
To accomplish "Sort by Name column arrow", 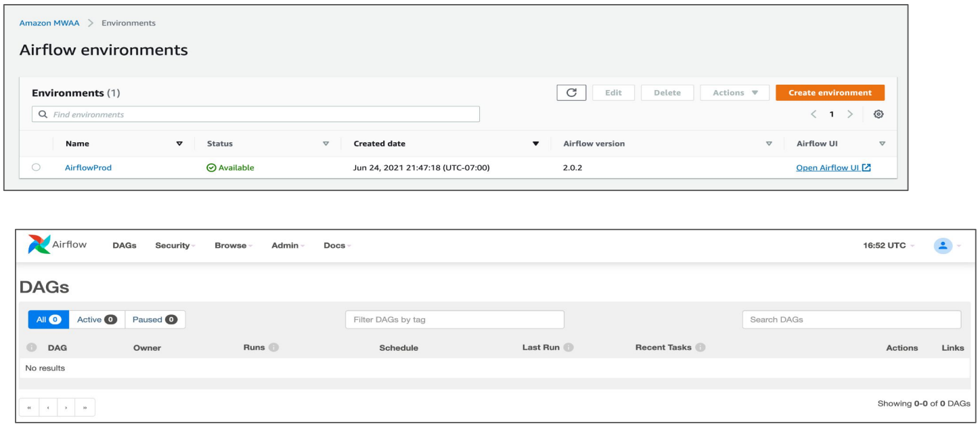I will 179,144.
